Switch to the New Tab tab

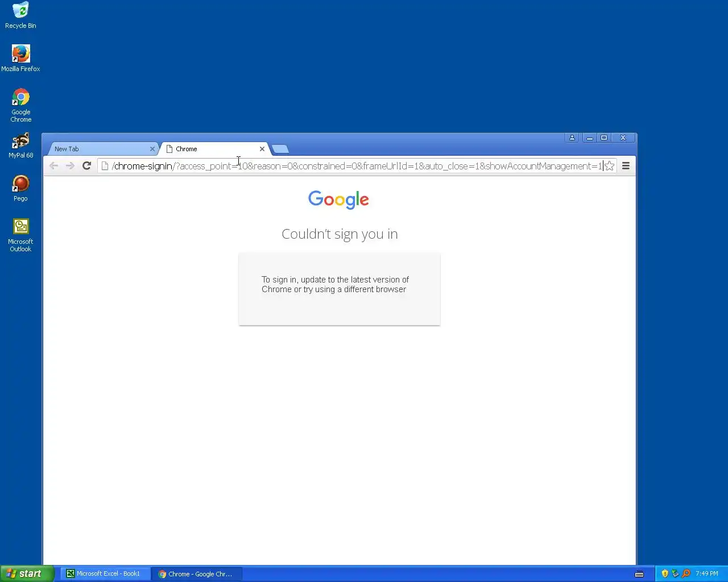(x=101, y=149)
